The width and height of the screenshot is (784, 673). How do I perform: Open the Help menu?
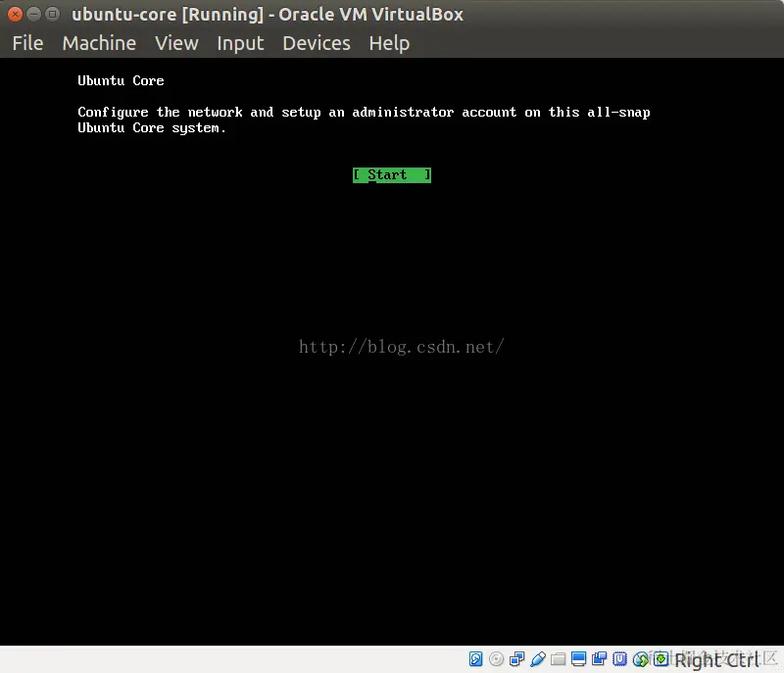click(x=389, y=43)
